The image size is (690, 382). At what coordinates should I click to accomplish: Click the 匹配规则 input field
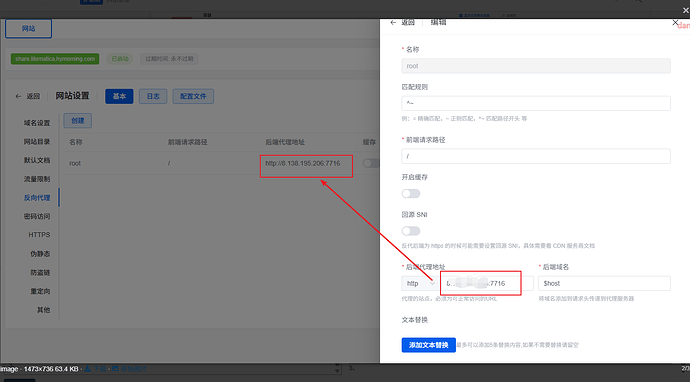[x=536, y=103]
